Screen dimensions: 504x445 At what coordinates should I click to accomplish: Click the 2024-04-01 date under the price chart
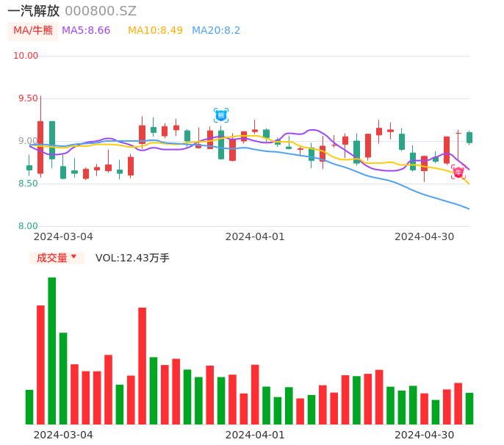(x=255, y=236)
